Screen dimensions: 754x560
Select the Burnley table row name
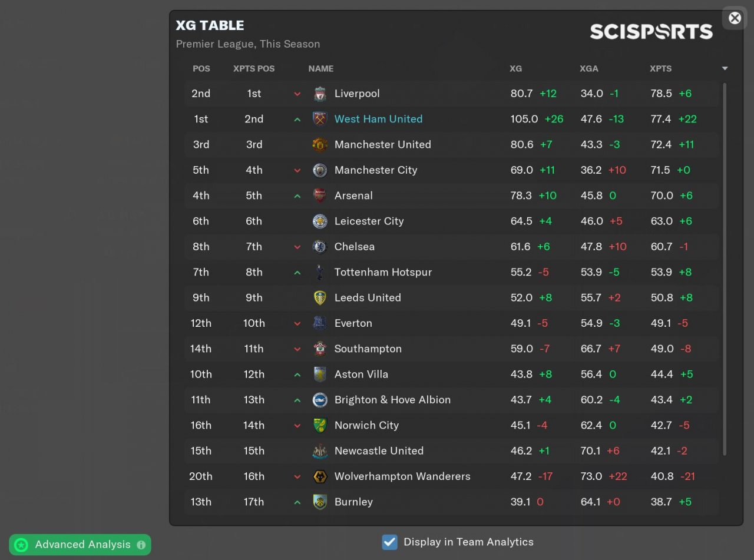click(x=353, y=502)
